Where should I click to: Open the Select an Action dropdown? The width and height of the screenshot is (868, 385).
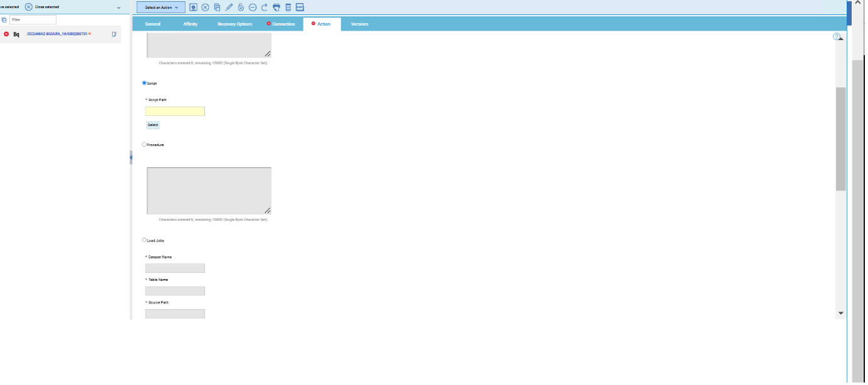point(161,8)
